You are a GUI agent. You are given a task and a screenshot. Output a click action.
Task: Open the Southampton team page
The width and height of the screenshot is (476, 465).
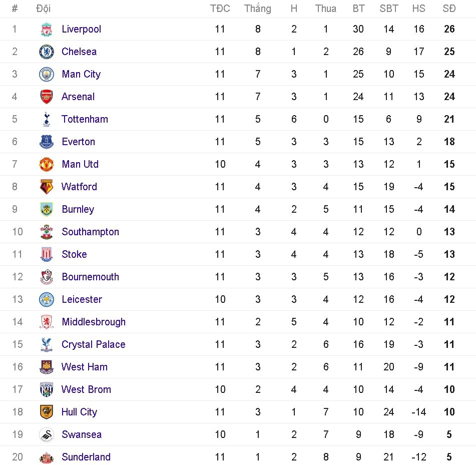[90, 232]
